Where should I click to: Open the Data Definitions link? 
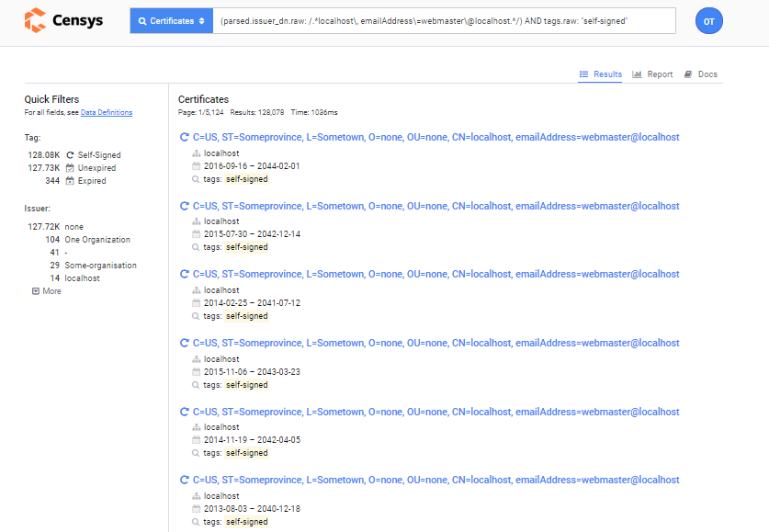click(x=107, y=112)
